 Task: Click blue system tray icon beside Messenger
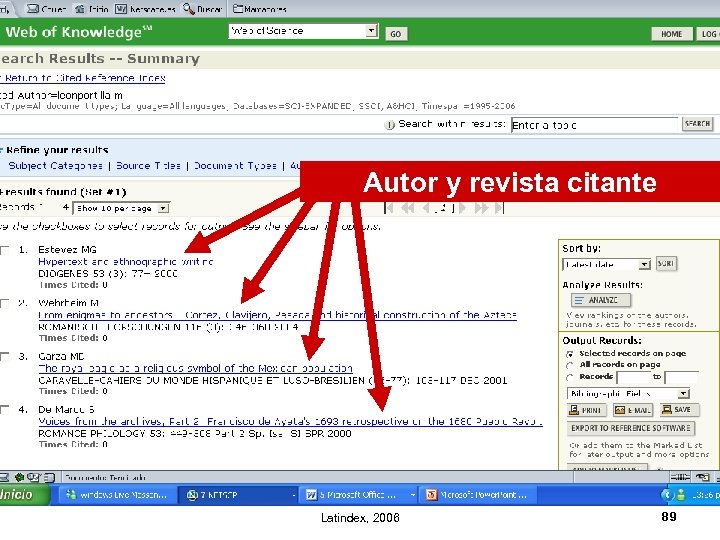pyautogui.click(x=667, y=495)
